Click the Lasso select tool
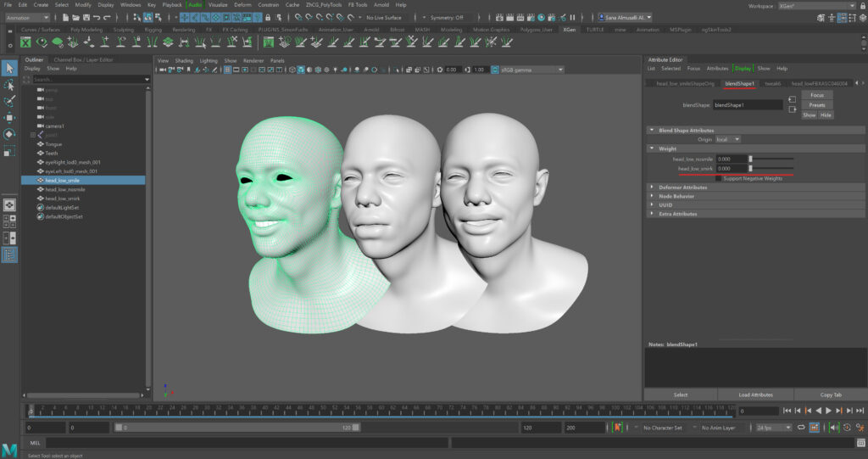 (x=9, y=85)
